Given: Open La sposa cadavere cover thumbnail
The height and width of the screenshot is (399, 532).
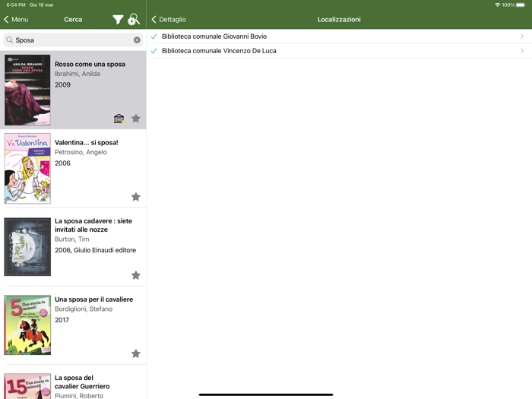Looking at the screenshot, I should click(27, 247).
